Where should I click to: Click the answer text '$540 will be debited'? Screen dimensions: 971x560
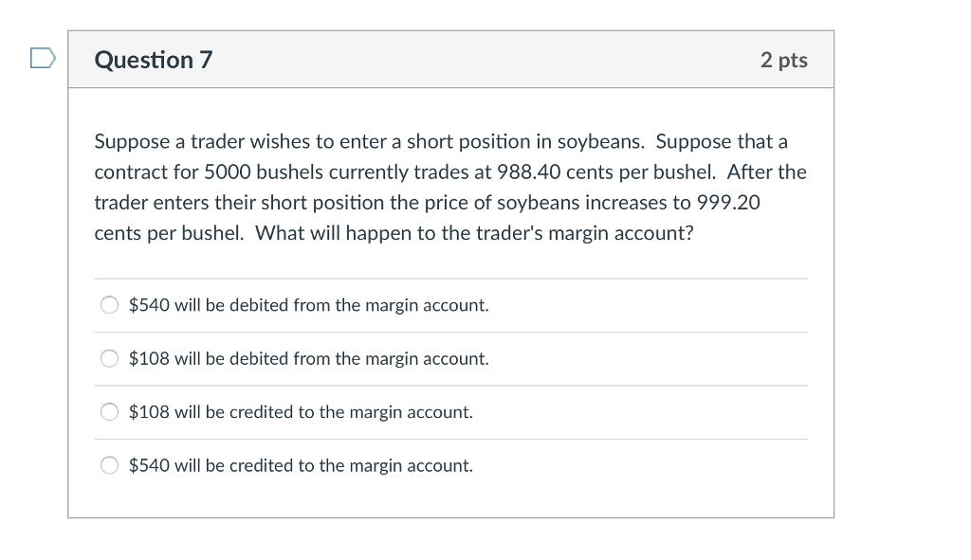coord(308,305)
